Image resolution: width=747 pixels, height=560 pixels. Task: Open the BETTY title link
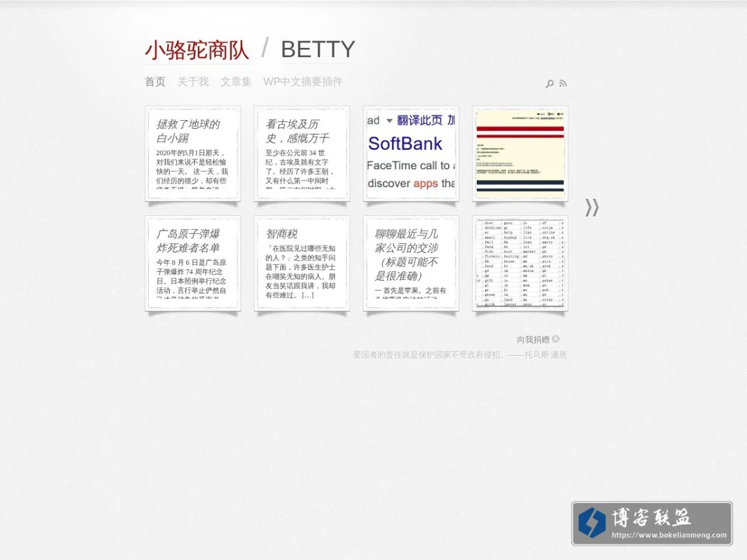click(318, 49)
